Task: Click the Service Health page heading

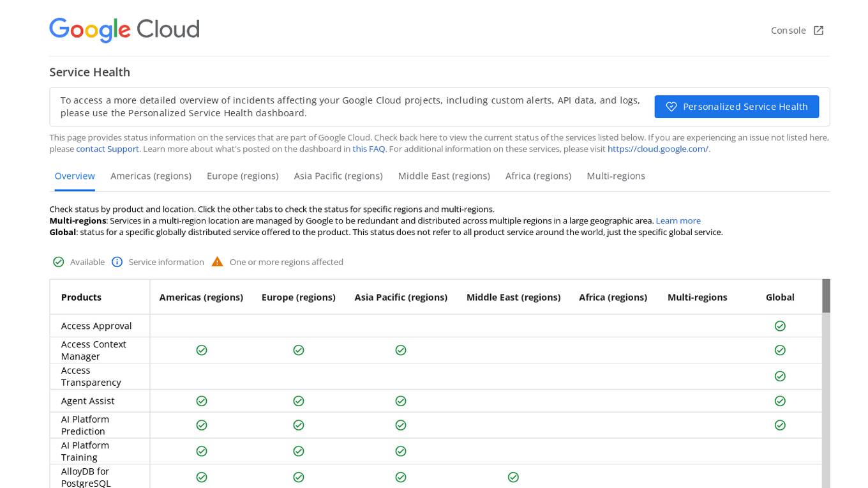Action: click(x=90, y=72)
